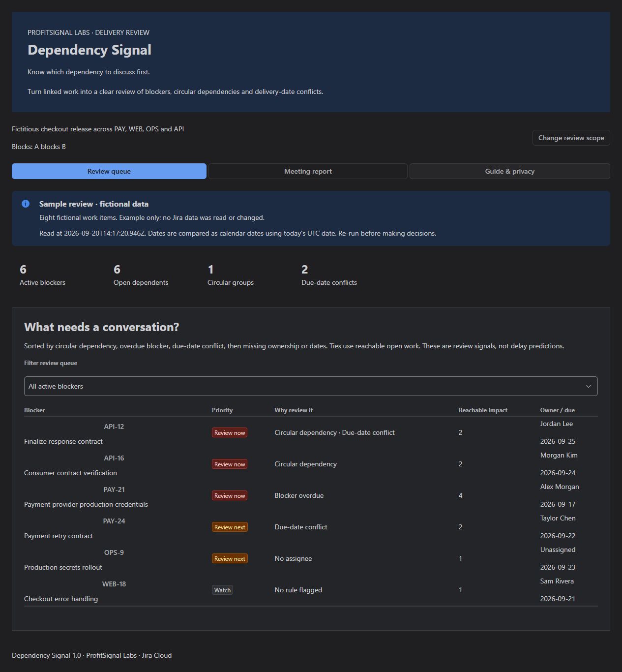The width and height of the screenshot is (622, 672).
Task: Click owner name Taylor Chen
Action: coord(558,518)
